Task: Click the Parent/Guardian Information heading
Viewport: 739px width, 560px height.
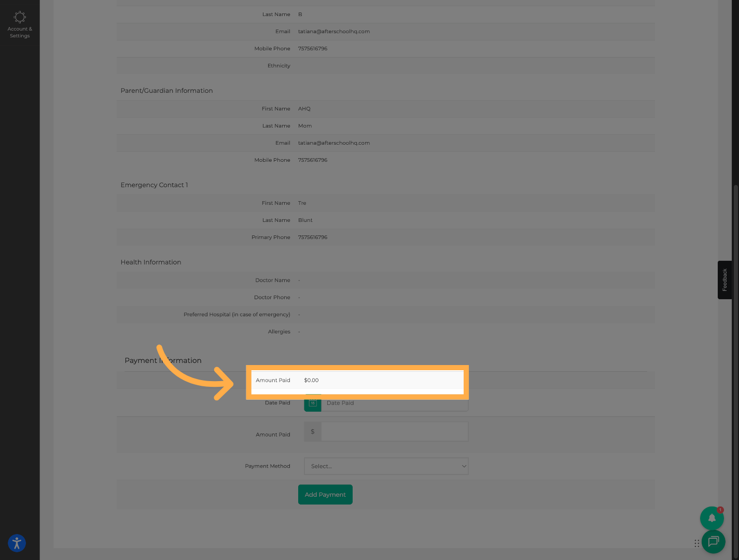Action: click(x=166, y=91)
